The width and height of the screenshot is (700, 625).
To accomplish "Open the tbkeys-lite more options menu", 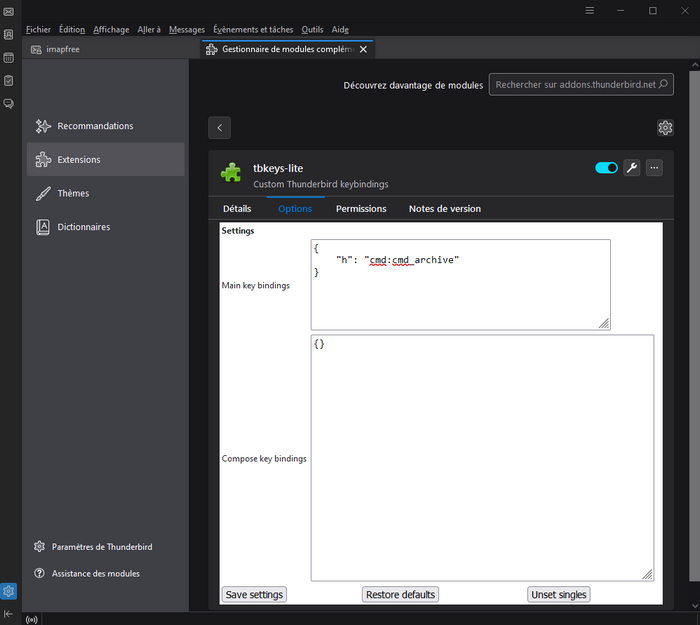I will tap(654, 168).
